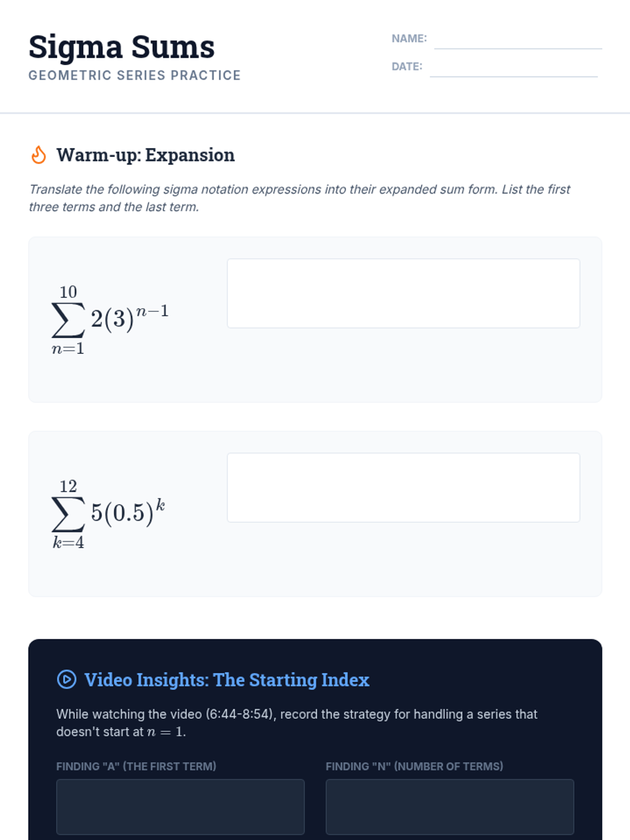Select the Video Insights: The Starting Index heading
This screenshot has height=840, width=630.
pos(227,680)
